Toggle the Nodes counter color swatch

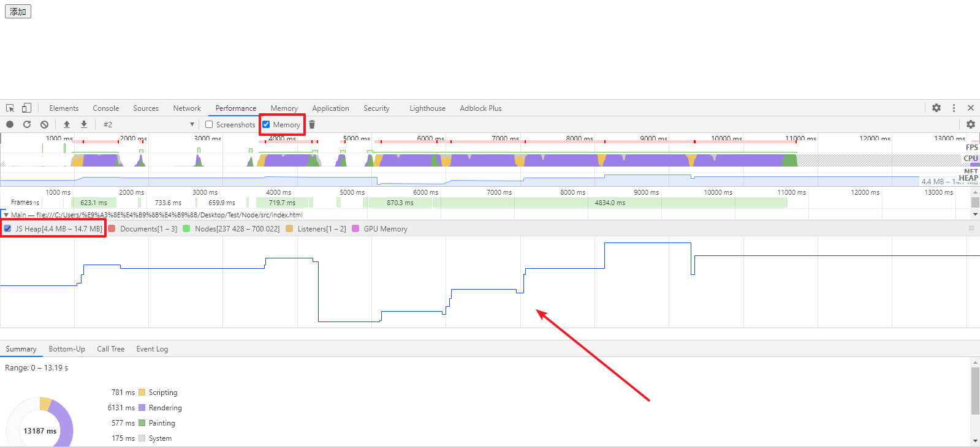pos(186,228)
